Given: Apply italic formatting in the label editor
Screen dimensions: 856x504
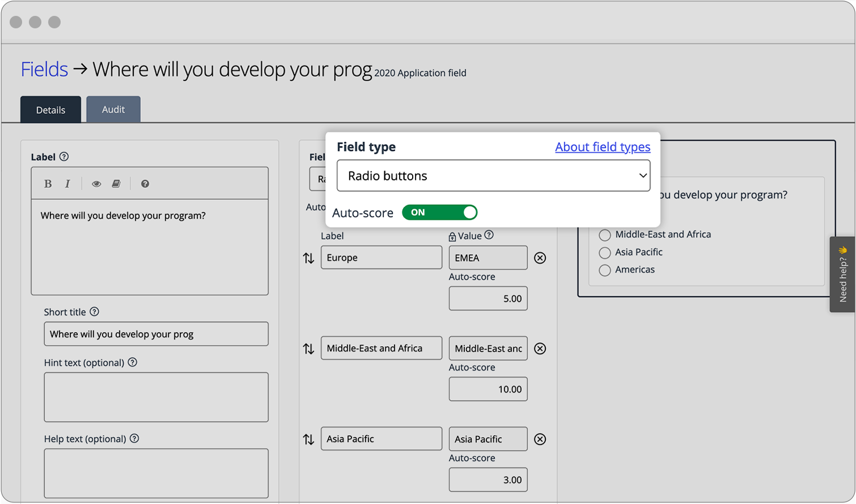Looking at the screenshot, I should pyautogui.click(x=67, y=183).
